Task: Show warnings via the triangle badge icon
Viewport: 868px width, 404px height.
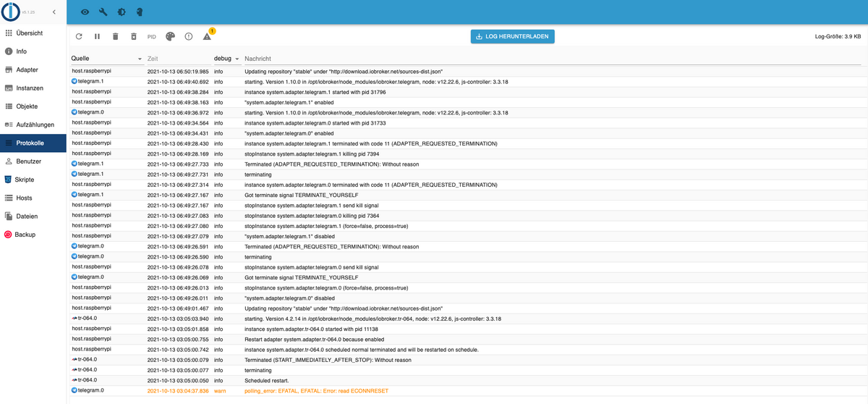Action: point(208,35)
